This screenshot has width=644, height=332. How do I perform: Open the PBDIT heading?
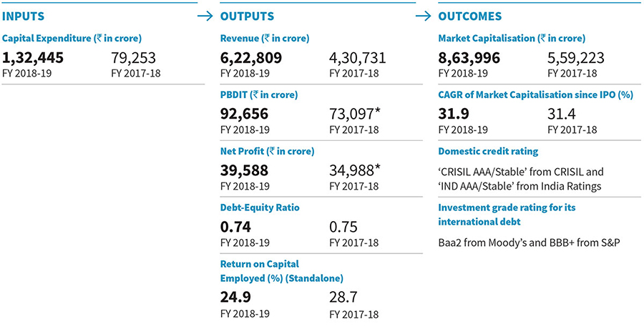point(259,94)
